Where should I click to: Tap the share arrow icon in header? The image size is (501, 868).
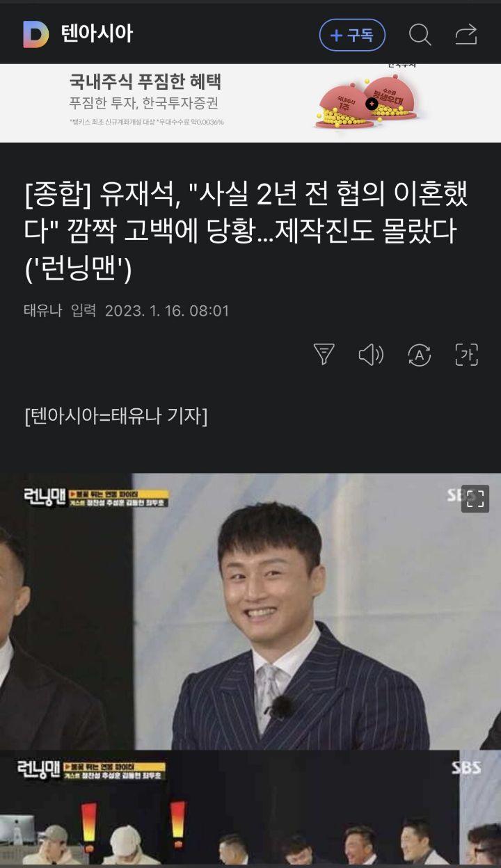pyautogui.click(x=466, y=34)
